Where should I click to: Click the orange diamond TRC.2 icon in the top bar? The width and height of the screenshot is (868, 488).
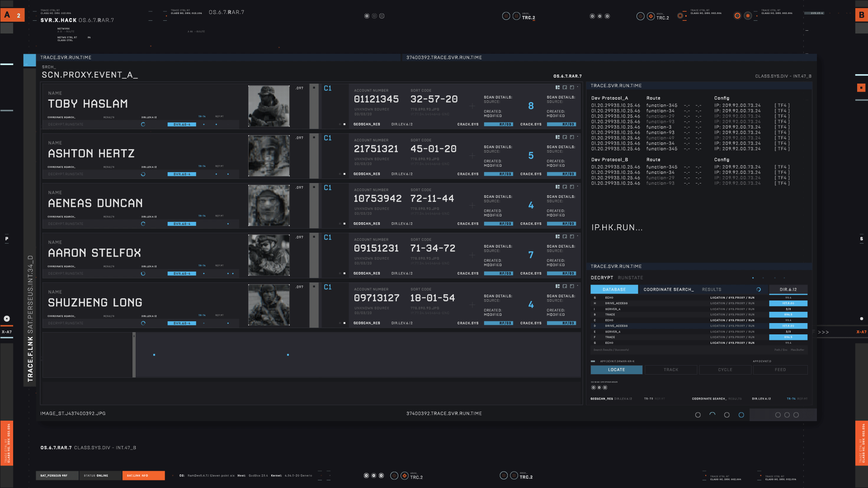[x=651, y=16]
